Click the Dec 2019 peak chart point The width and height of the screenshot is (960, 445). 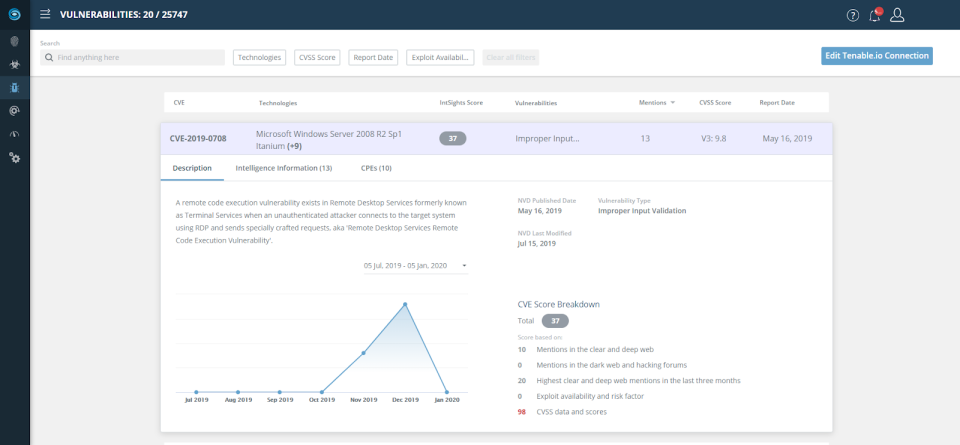[x=405, y=304]
